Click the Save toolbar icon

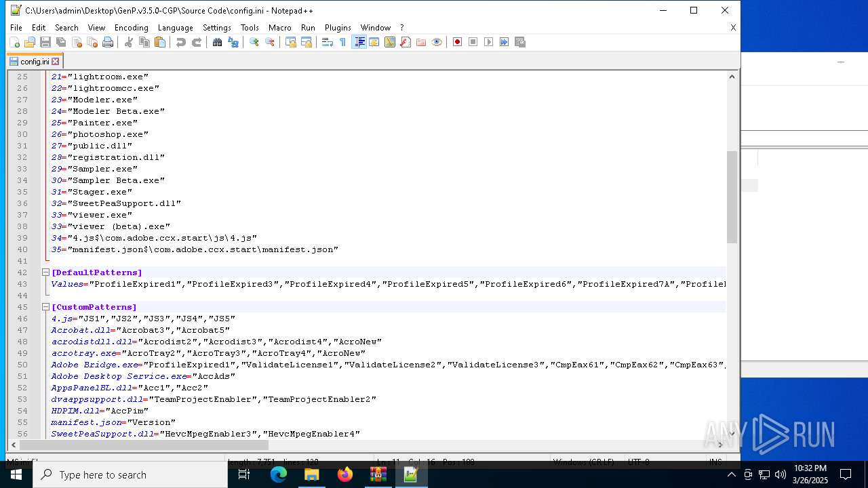(x=45, y=42)
